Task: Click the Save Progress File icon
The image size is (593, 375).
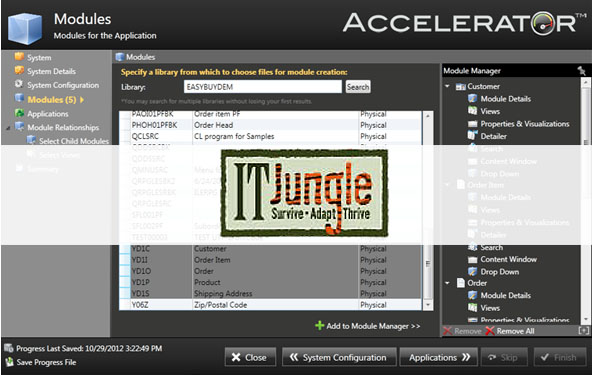Action: pos(9,362)
